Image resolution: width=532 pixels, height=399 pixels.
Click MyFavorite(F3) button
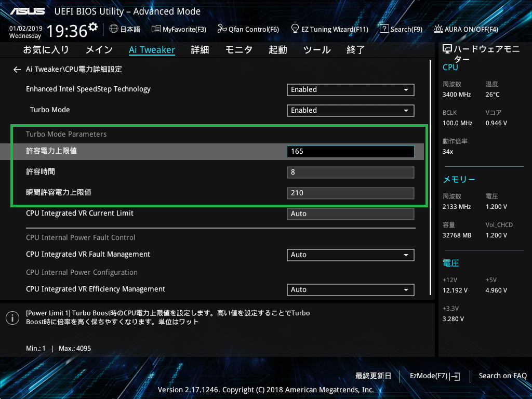(179, 29)
